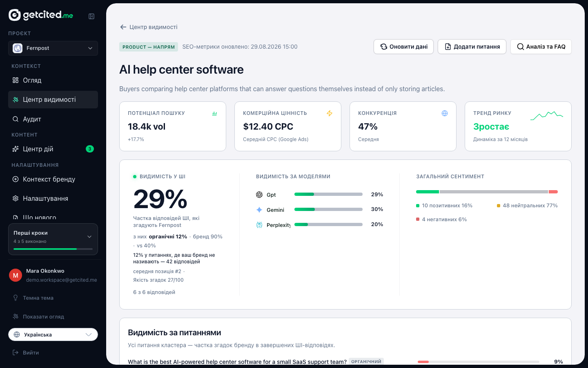Image resolution: width=588 pixels, height=368 pixels.
Task: Click the sentiment distribution bar
Action: click(x=487, y=192)
